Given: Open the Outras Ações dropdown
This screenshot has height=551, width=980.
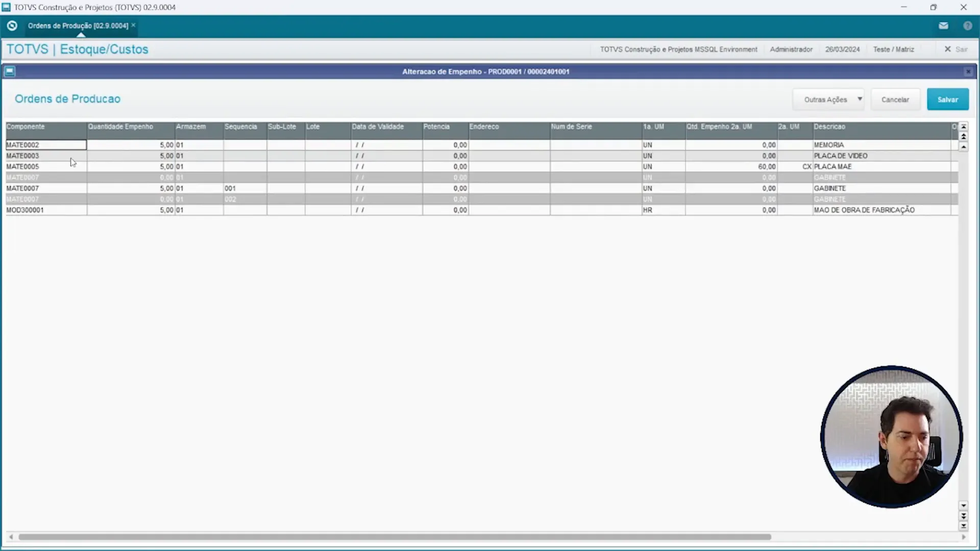Looking at the screenshot, I should (x=828, y=99).
